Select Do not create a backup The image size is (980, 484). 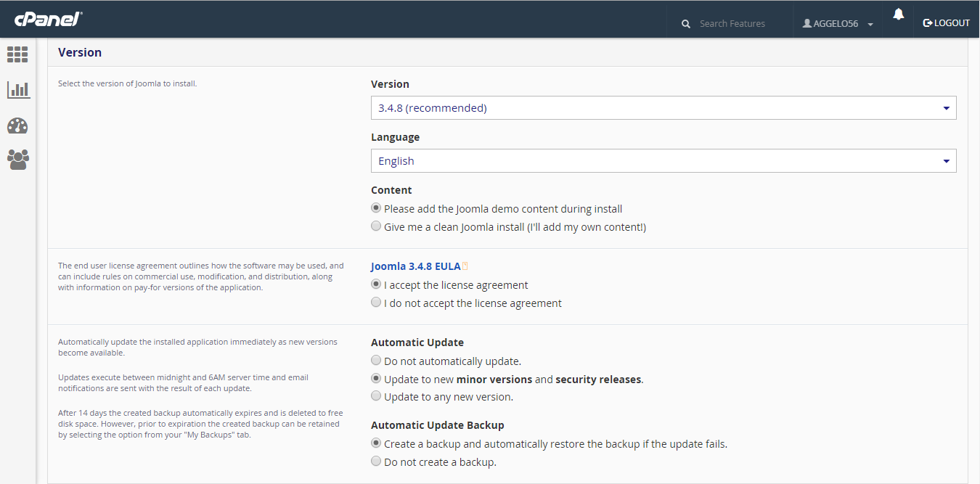point(376,462)
